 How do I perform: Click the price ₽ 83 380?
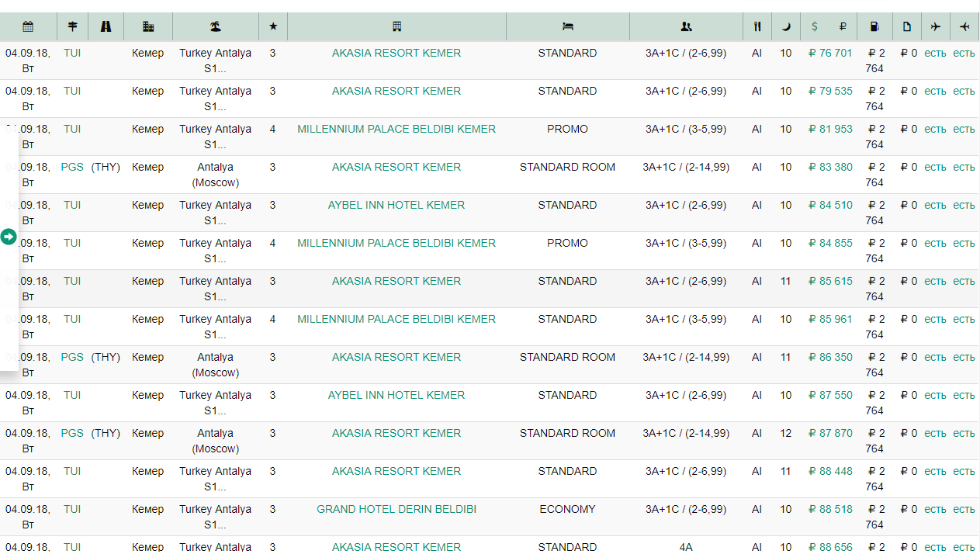[x=830, y=167]
